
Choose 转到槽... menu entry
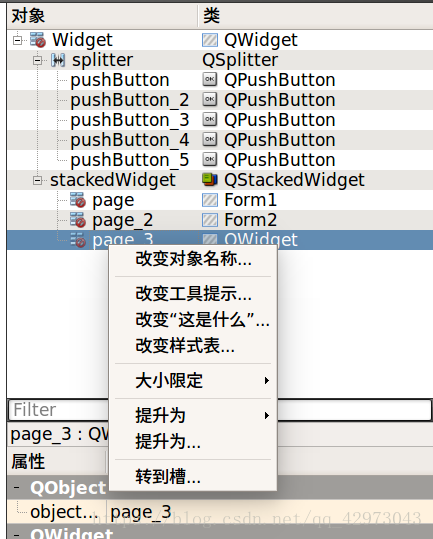[x=193, y=477]
